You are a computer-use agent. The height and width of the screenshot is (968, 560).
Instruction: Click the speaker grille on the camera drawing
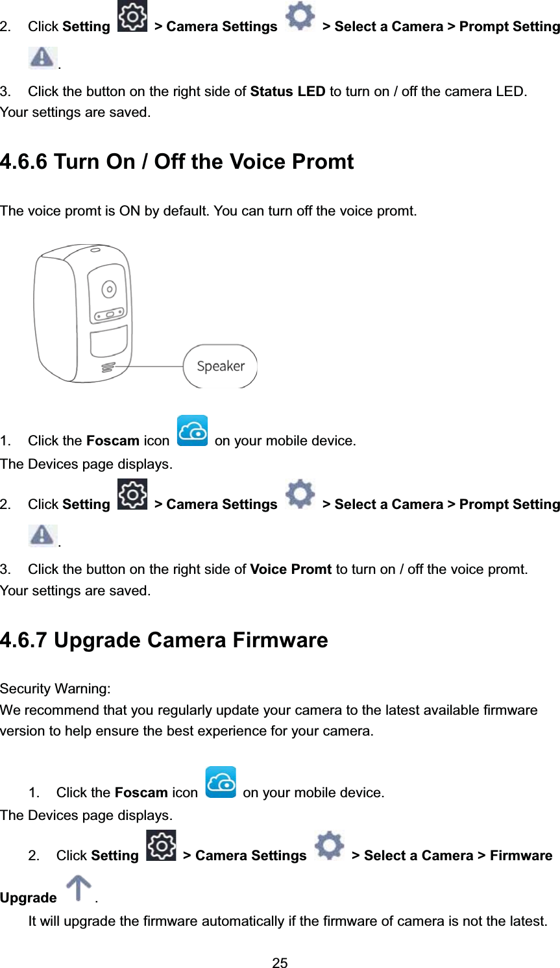click(x=108, y=367)
